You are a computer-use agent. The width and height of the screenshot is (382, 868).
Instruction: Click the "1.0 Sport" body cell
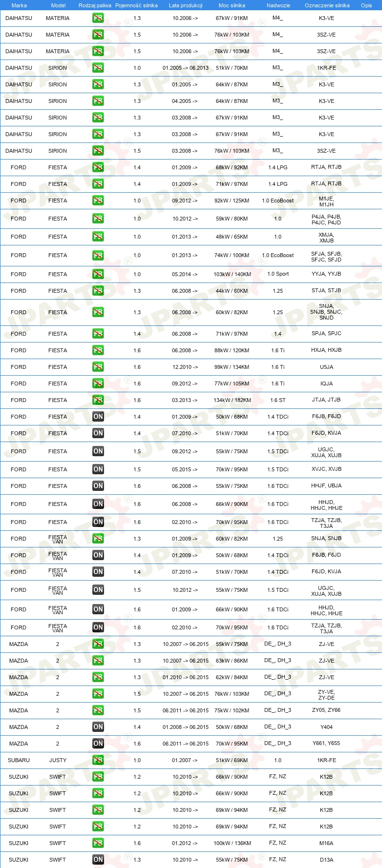278,274
